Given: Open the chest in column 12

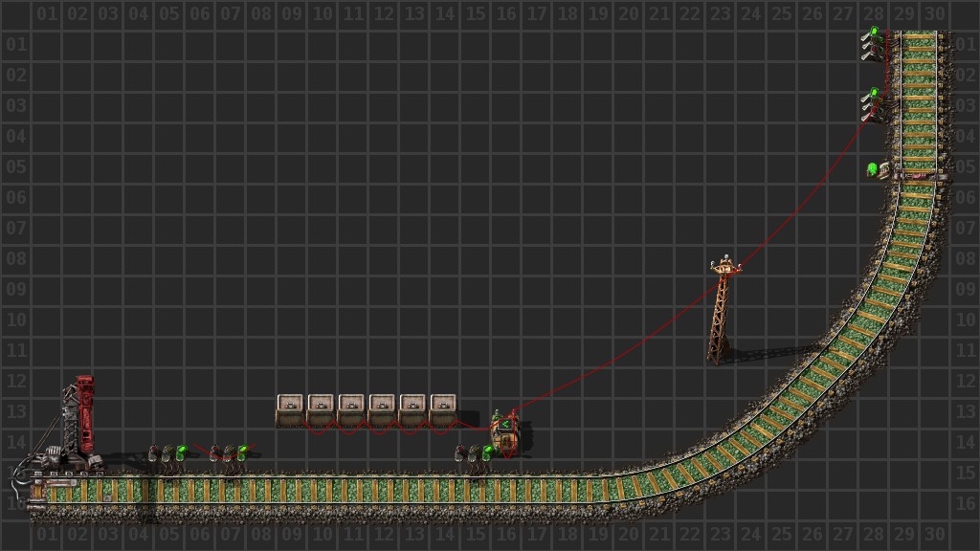Looking at the screenshot, I should coord(382,409).
